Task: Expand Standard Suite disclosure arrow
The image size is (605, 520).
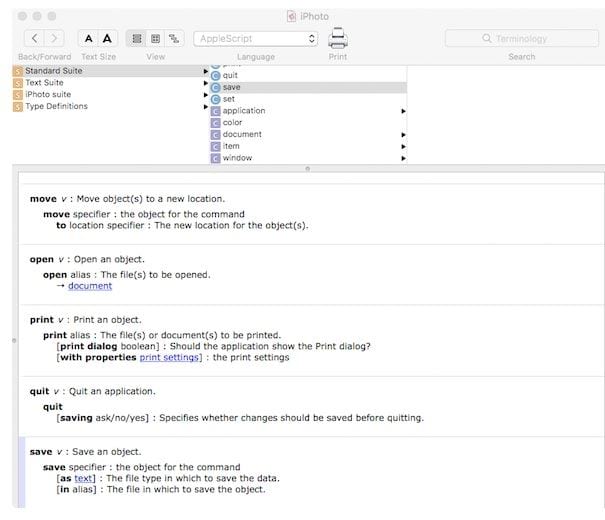Action: (x=206, y=71)
